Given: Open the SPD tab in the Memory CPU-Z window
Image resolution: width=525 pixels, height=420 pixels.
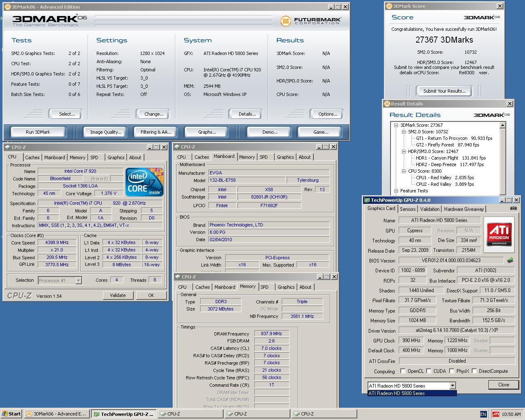Looking at the screenshot, I should 265,287.
